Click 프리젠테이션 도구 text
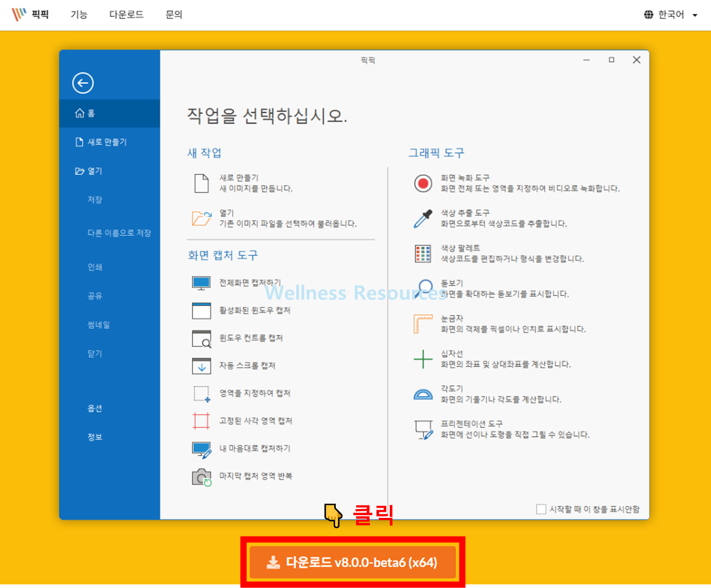 pyautogui.click(x=471, y=423)
